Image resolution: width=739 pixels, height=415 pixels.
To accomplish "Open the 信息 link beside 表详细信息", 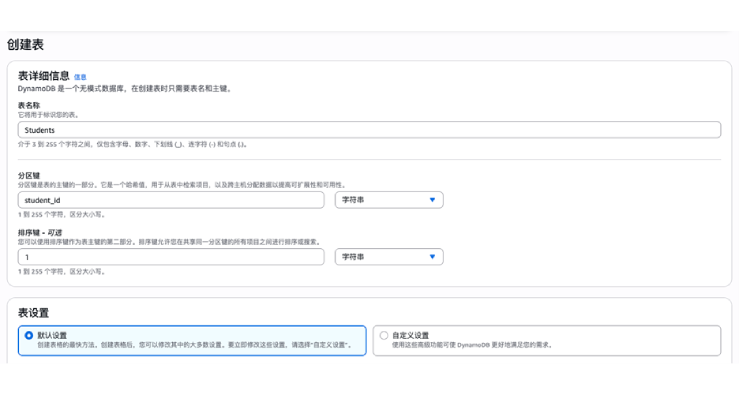I will click(80, 77).
